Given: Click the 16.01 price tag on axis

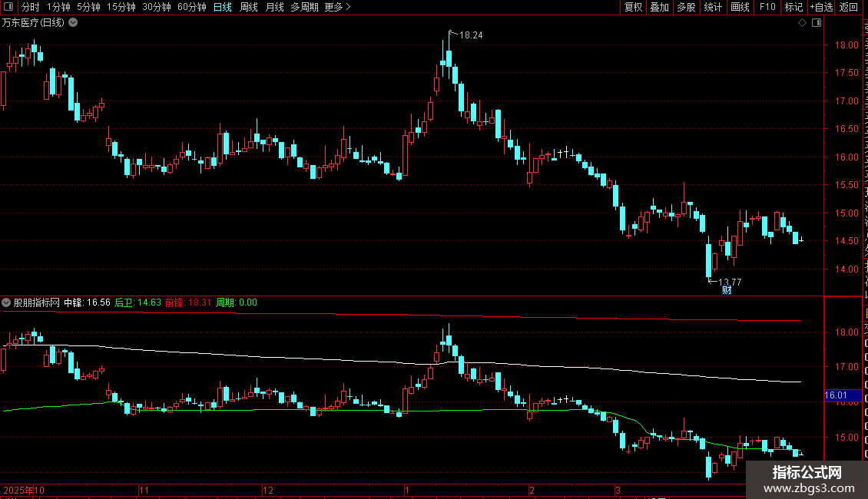Looking at the screenshot, I should [843, 395].
